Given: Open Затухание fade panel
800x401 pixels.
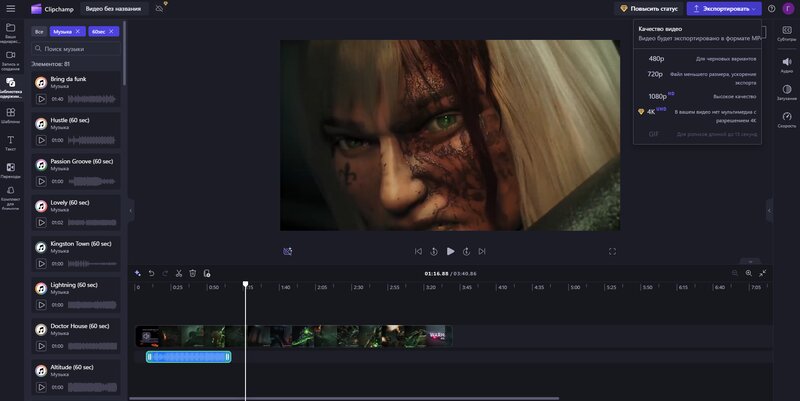Looking at the screenshot, I should click(x=787, y=92).
